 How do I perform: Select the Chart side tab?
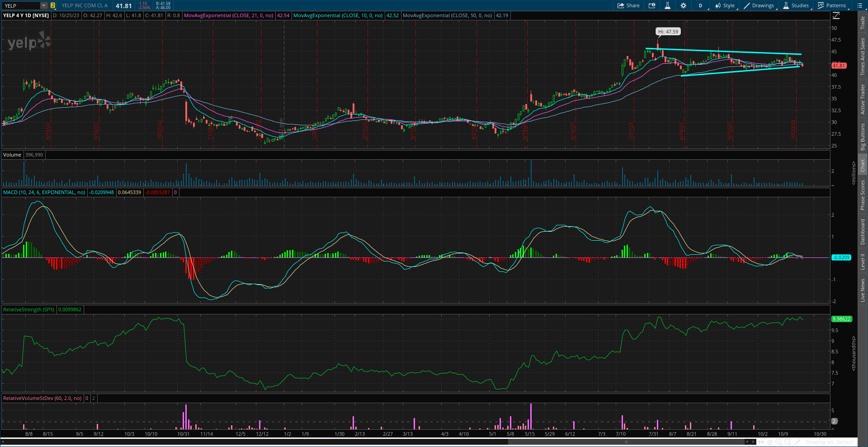863,165
